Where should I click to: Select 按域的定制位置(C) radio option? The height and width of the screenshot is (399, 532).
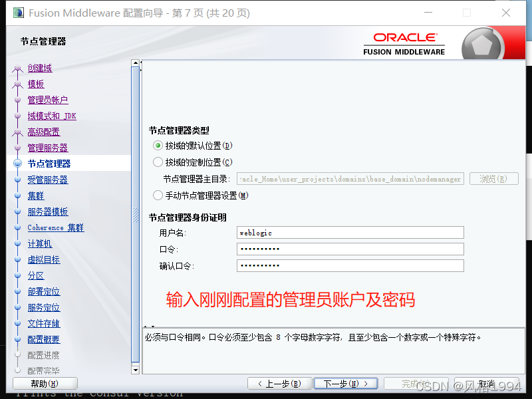[158, 162]
